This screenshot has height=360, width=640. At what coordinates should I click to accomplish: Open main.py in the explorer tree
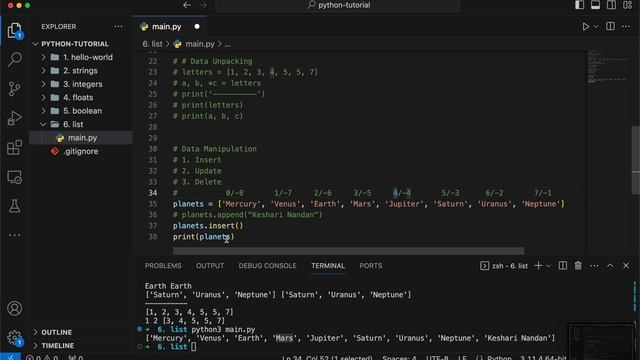point(82,138)
